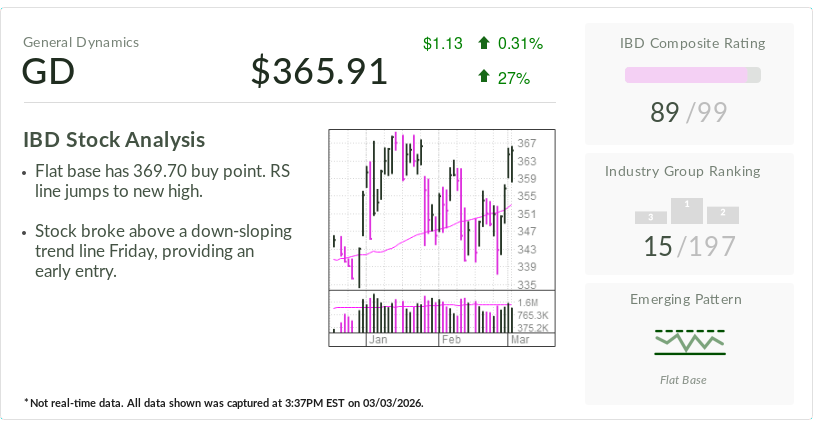This screenshot has width=816, height=430.
Task: Click the General Dynamics company name
Action: [81, 42]
